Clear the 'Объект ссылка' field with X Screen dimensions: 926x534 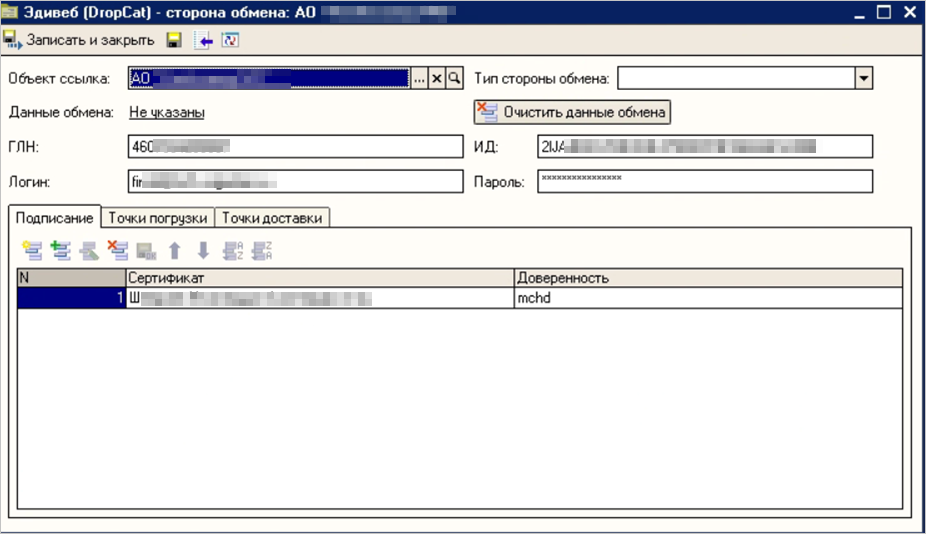click(436, 79)
